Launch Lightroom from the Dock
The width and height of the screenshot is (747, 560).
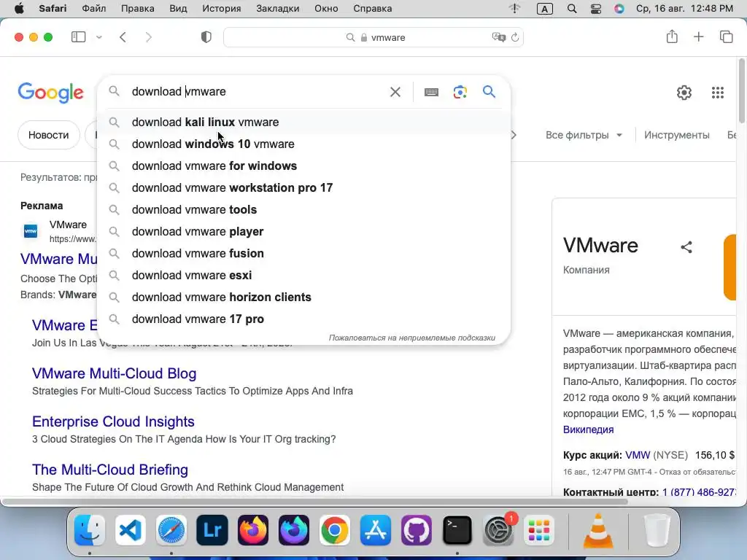click(212, 530)
